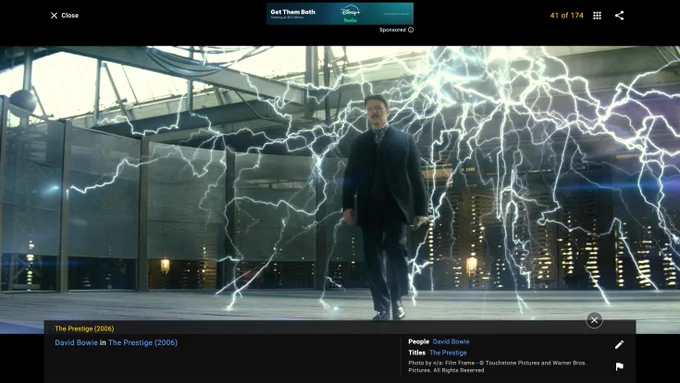Click the 41 of 174 counter
The height and width of the screenshot is (383, 680).
pos(566,16)
